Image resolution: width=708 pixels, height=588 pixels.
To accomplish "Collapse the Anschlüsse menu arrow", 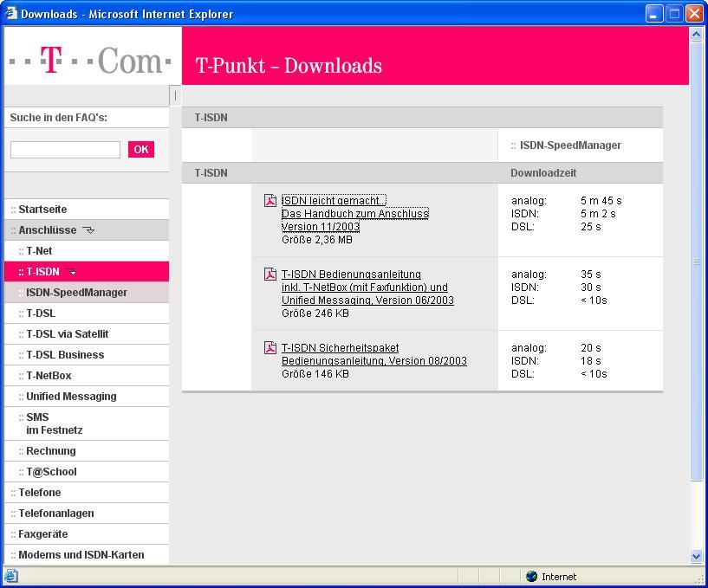I will [x=88, y=230].
